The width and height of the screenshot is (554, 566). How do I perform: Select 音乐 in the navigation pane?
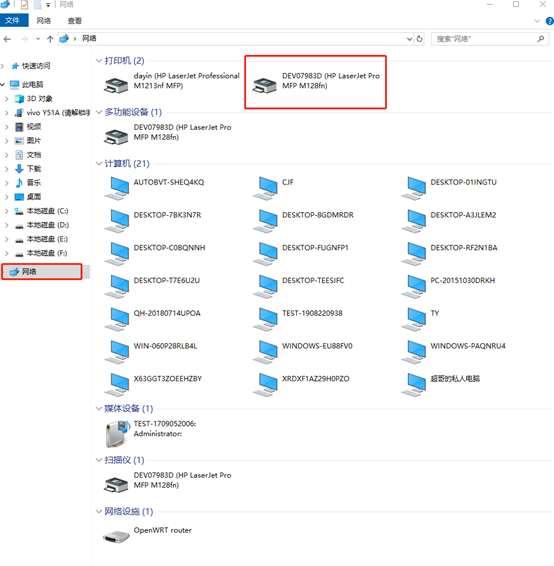pos(34,183)
